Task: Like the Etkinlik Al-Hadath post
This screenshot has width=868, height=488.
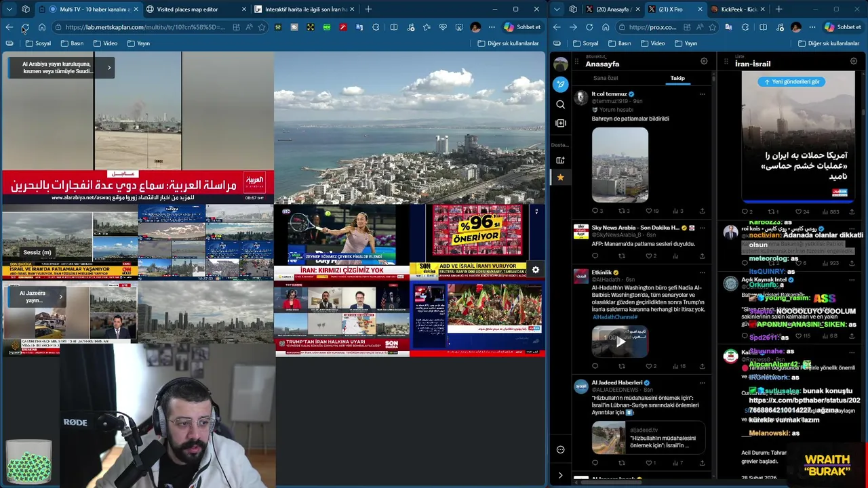Action: [x=650, y=366]
